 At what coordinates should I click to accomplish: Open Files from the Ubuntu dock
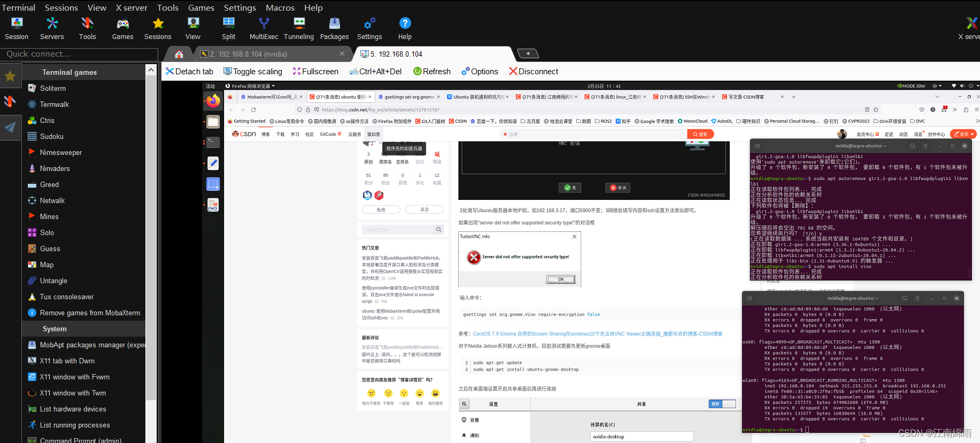point(213,122)
